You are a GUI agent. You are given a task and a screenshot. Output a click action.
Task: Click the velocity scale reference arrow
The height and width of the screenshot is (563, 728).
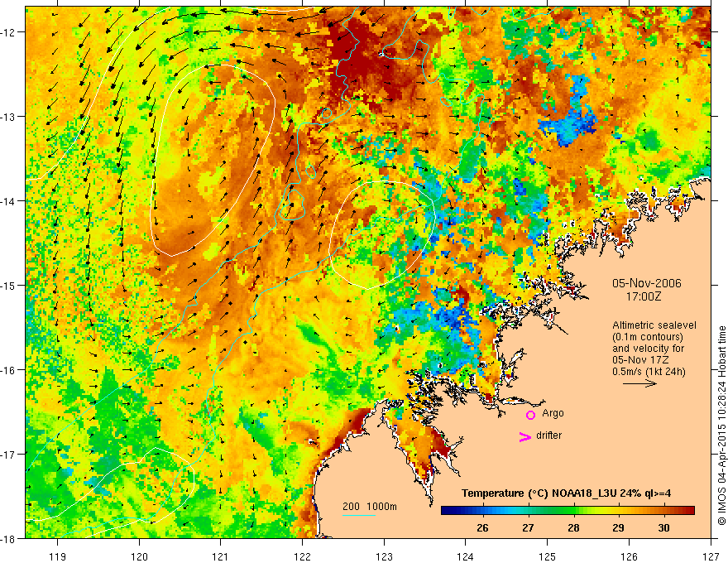pos(639,383)
